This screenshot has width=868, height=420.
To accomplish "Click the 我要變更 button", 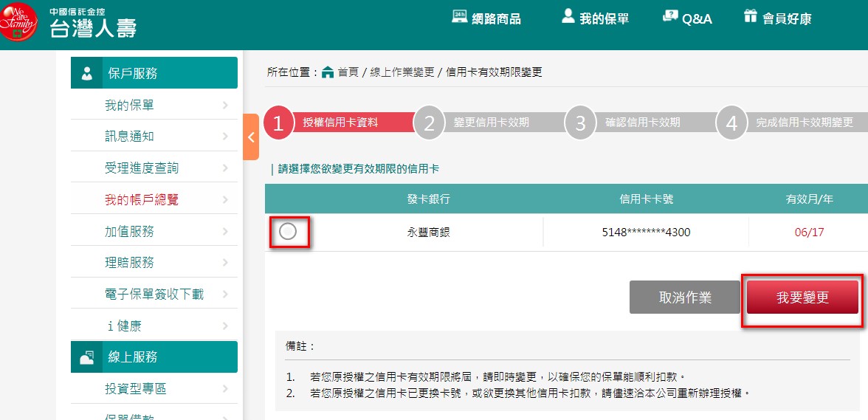I will pyautogui.click(x=802, y=297).
